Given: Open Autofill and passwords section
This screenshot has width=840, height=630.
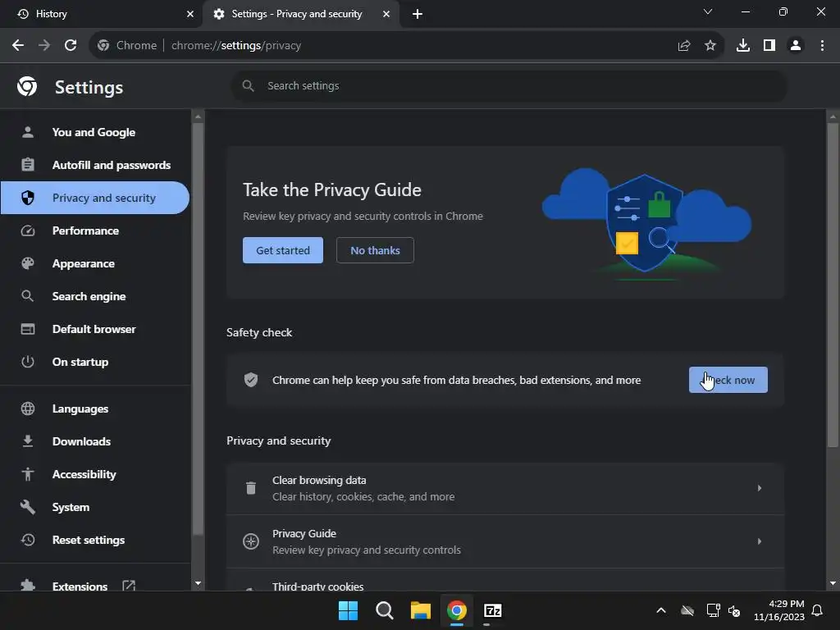Looking at the screenshot, I should click(x=95, y=165).
